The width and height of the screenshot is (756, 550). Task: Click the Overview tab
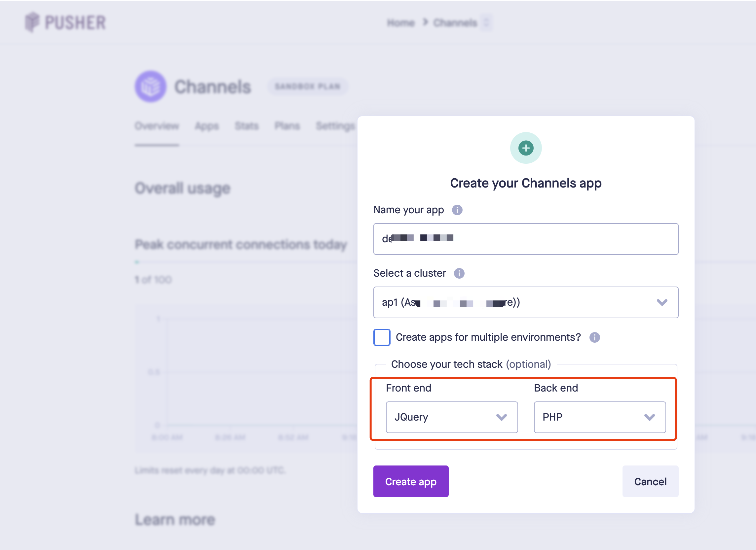157,126
